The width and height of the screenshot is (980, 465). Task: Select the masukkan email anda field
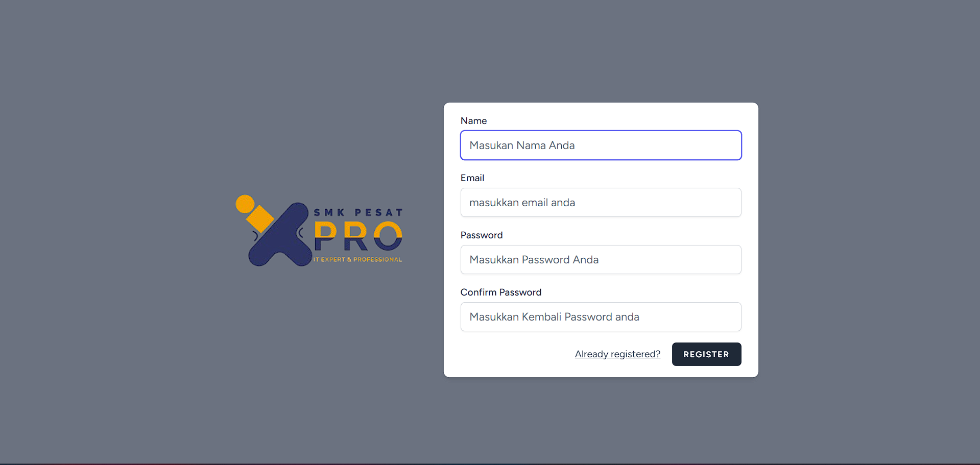pos(601,203)
